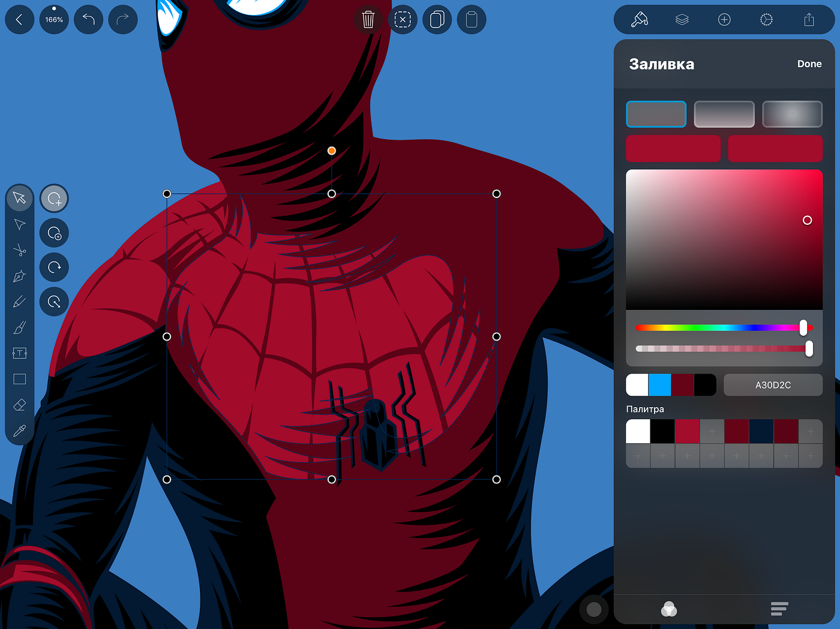840x629 pixels.
Task: Select the Selection arrow tool
Action: pos(20,198)
